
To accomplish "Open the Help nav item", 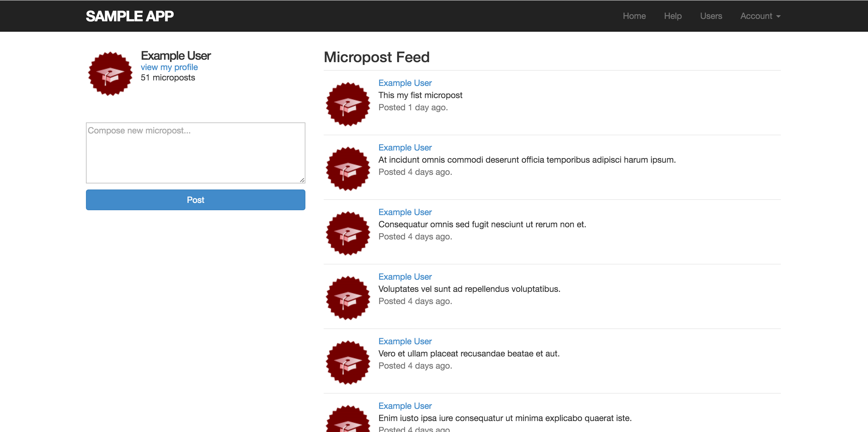I will click(673, 16).
